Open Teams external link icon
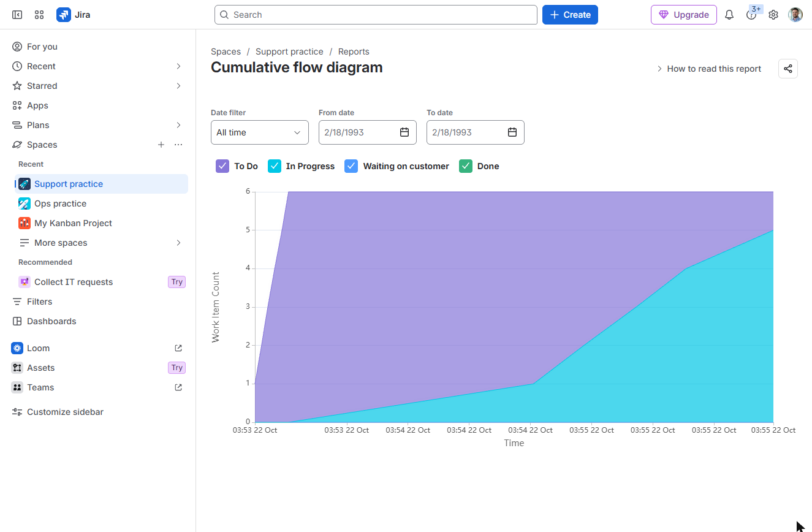Screen dimensions: 812x532 coord(178,387)
